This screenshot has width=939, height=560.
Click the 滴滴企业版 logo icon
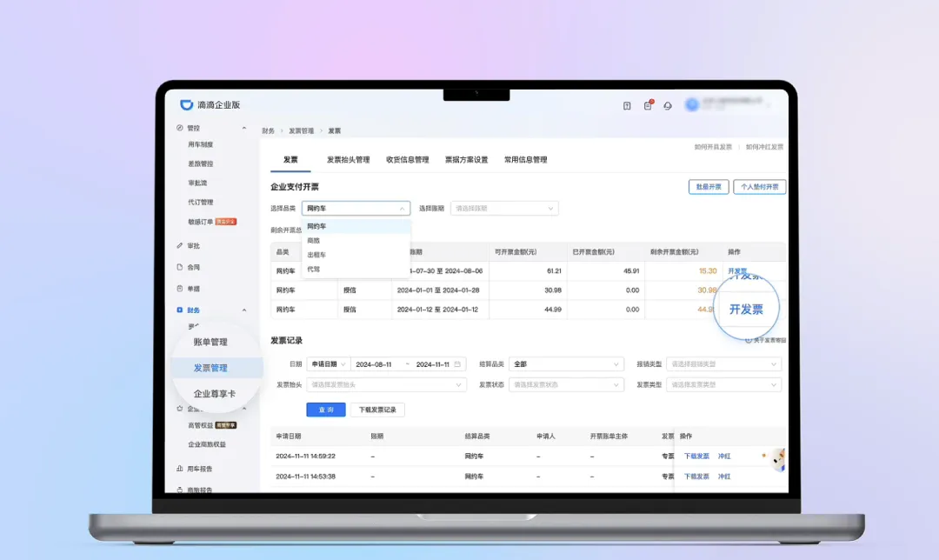pos(186,105)
